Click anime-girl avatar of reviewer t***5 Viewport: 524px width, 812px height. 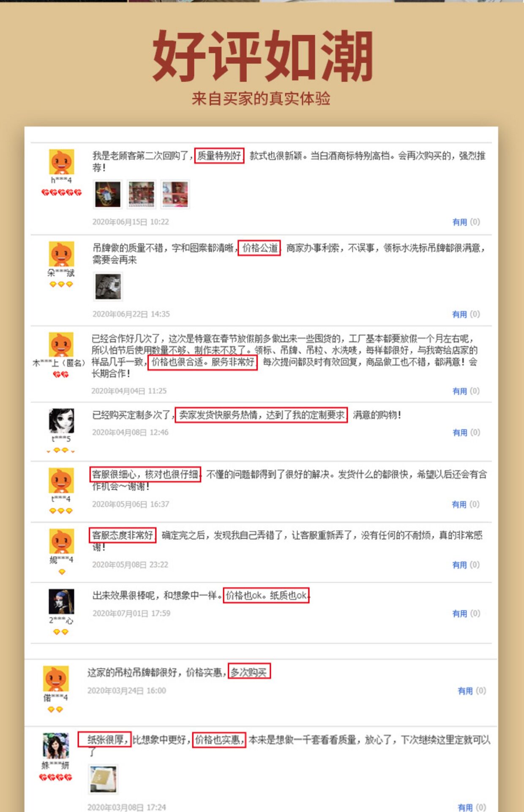pyautogui.click(x=62, y=421)
